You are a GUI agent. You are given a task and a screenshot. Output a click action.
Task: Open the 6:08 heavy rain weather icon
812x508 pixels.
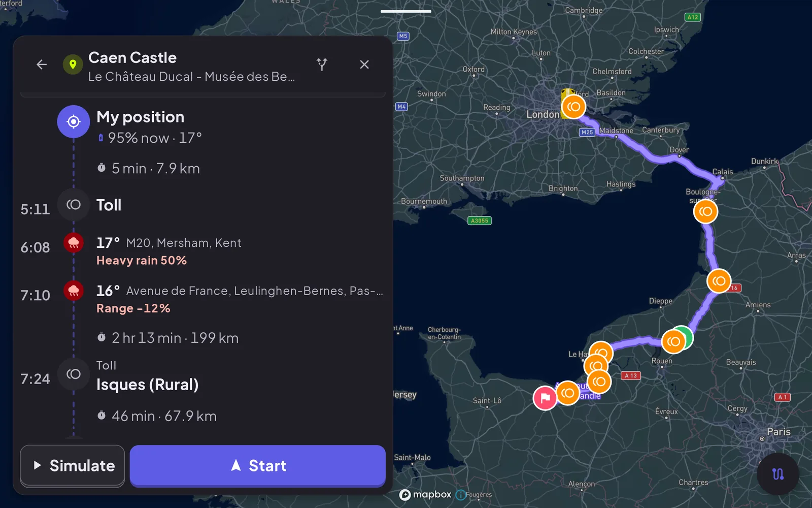[74, 242]
